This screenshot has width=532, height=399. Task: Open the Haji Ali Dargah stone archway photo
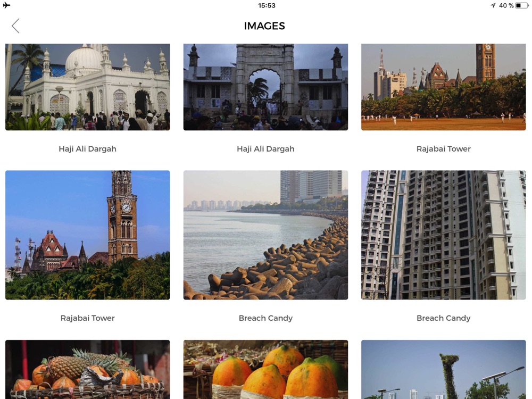[265, 87]
